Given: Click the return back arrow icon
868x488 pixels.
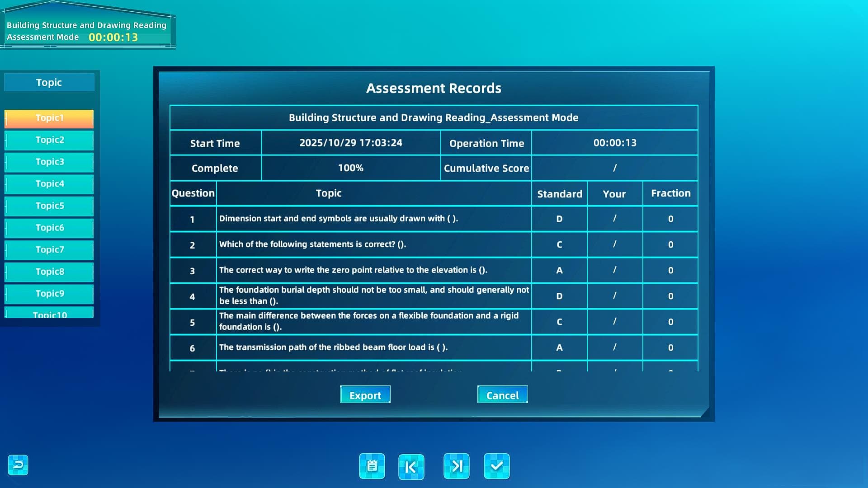Looking at the screenshot, I should point(18,465).
